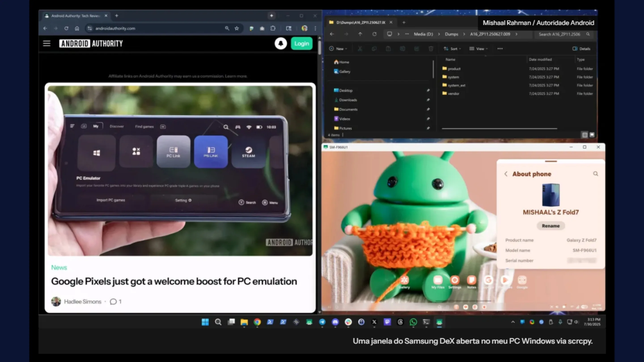The height and width of the screenshot is (362, 644).
Task: Click the notification bell on Android Authority
Action: pos(280,44)
